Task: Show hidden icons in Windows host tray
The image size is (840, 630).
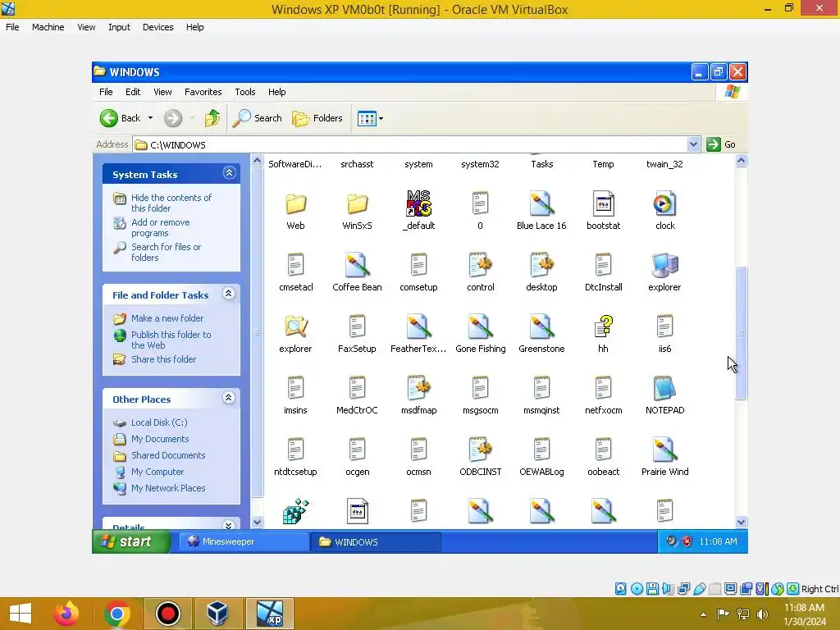Action: coord(703,614)
